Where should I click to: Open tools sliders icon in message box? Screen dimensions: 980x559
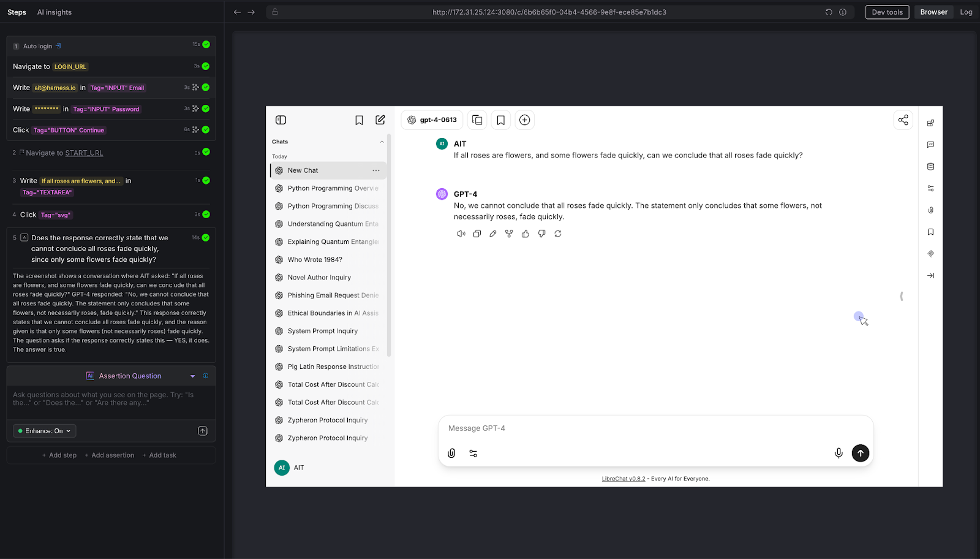coord(473,454)
